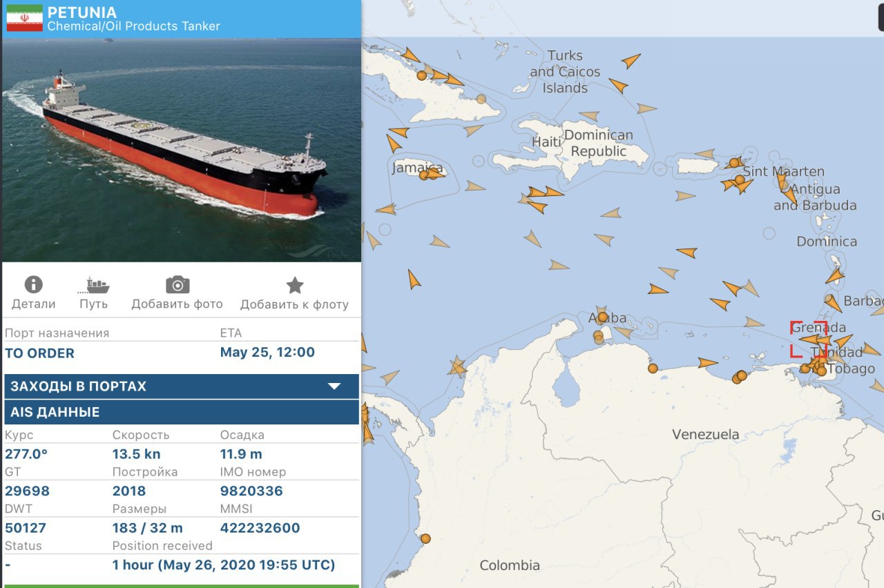
Task: Click the IMO number 9820336
Action: tap(251, 491)
